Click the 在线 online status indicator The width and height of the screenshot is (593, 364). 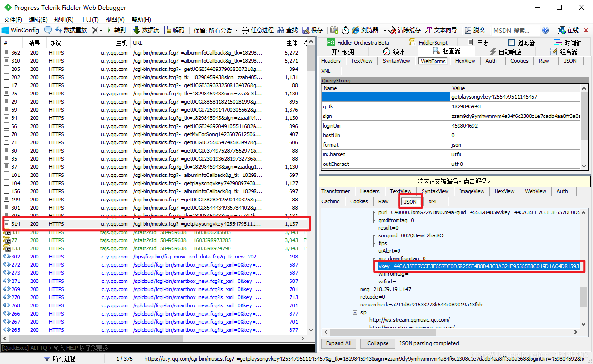click(x=569, y=30)
